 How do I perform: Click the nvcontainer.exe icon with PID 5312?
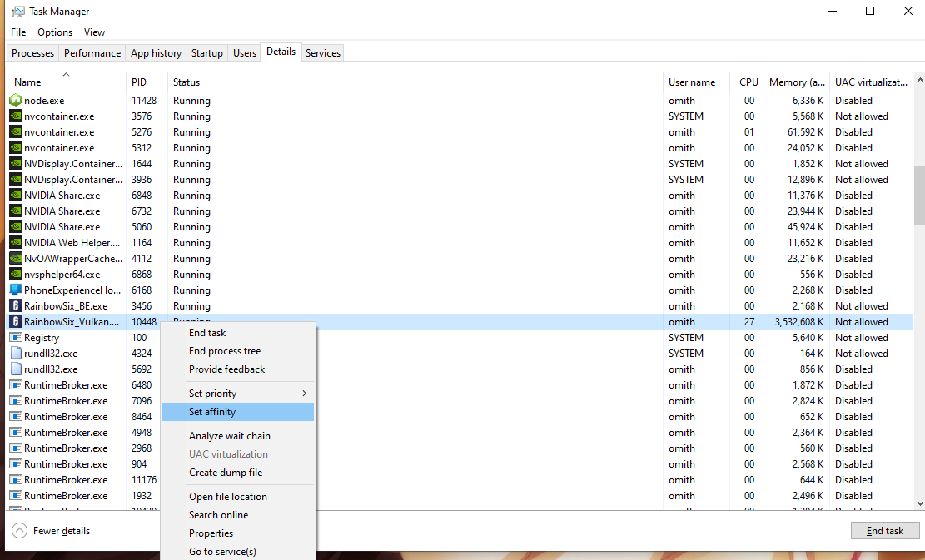[16, 148]
